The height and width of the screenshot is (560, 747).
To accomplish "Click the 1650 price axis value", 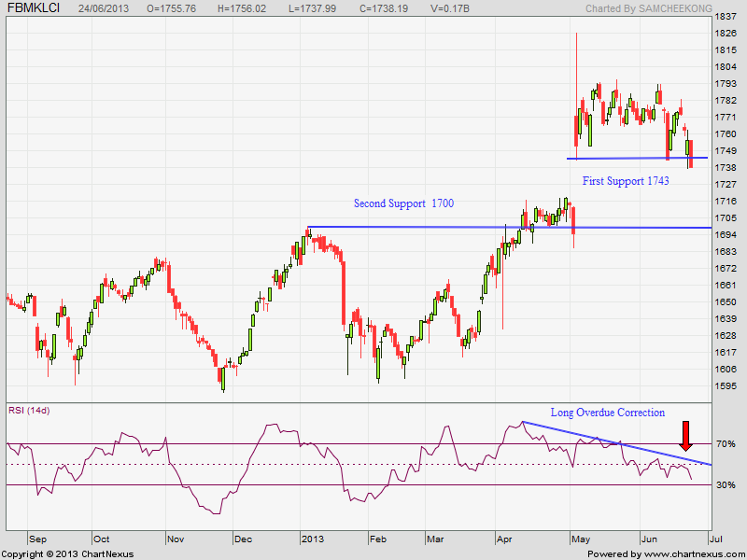I will (726, 301).
